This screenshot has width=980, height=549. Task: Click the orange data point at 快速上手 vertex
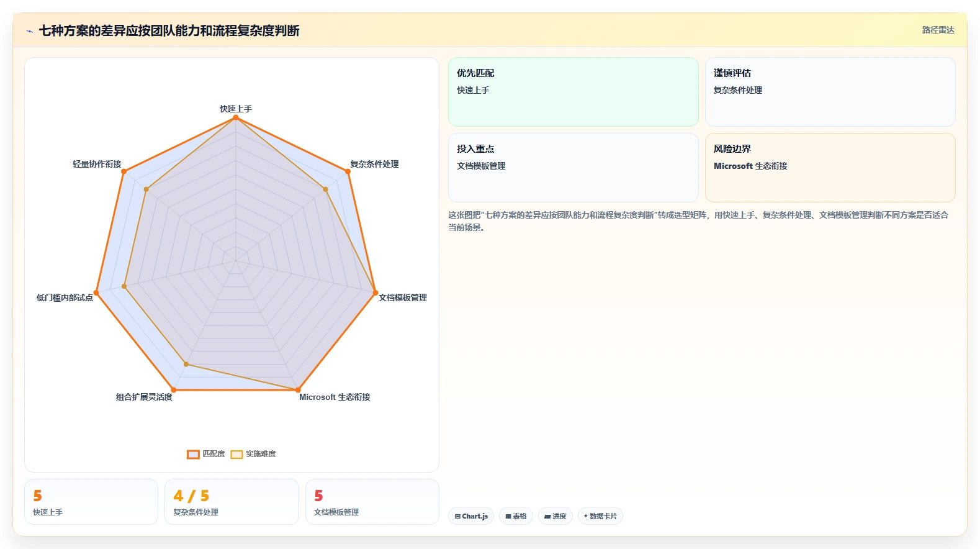coord(236,117)
